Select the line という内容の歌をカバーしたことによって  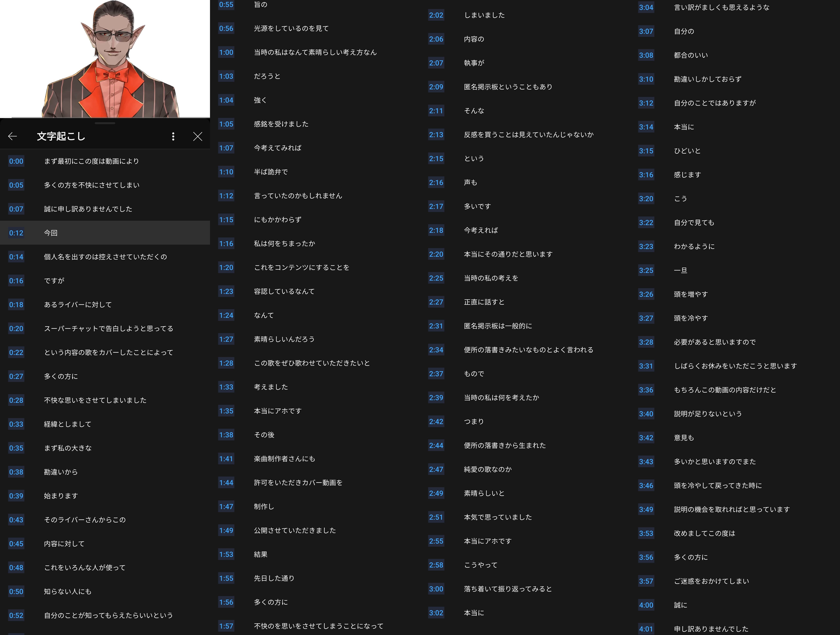tap(108, 352)
